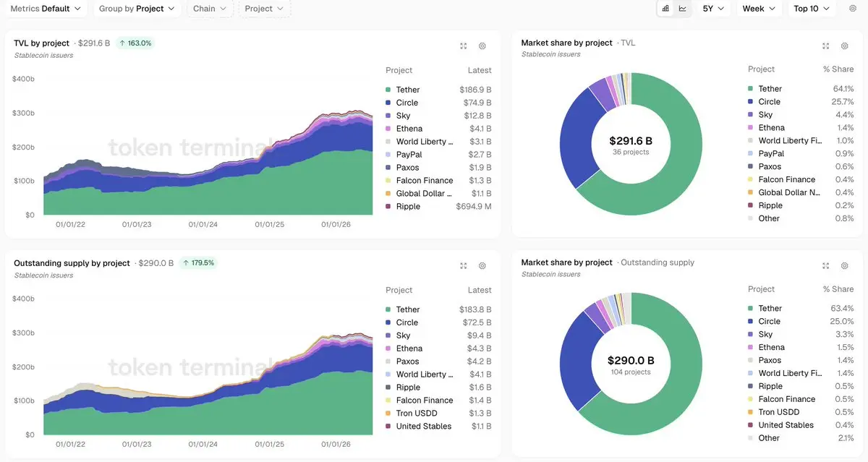Select Sky 3.3% row in Outstanding supply share
This screenshot has width=868, height=462.
[801, 335]
